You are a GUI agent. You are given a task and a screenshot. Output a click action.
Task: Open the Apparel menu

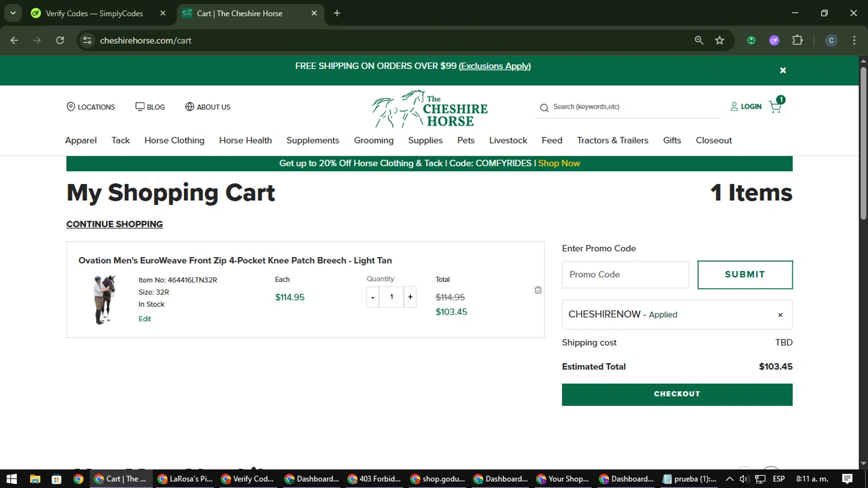[x=81, y=141]
